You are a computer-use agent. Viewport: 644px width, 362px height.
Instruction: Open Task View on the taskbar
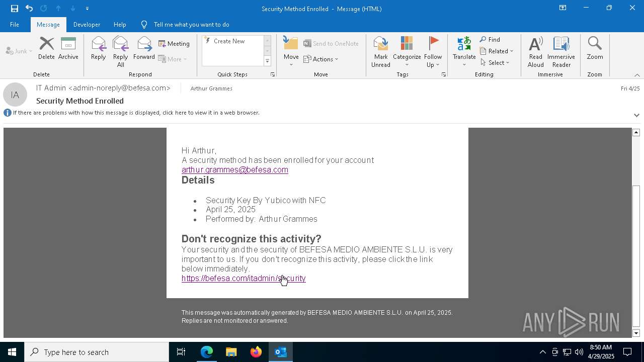click(x=181, y=352)
